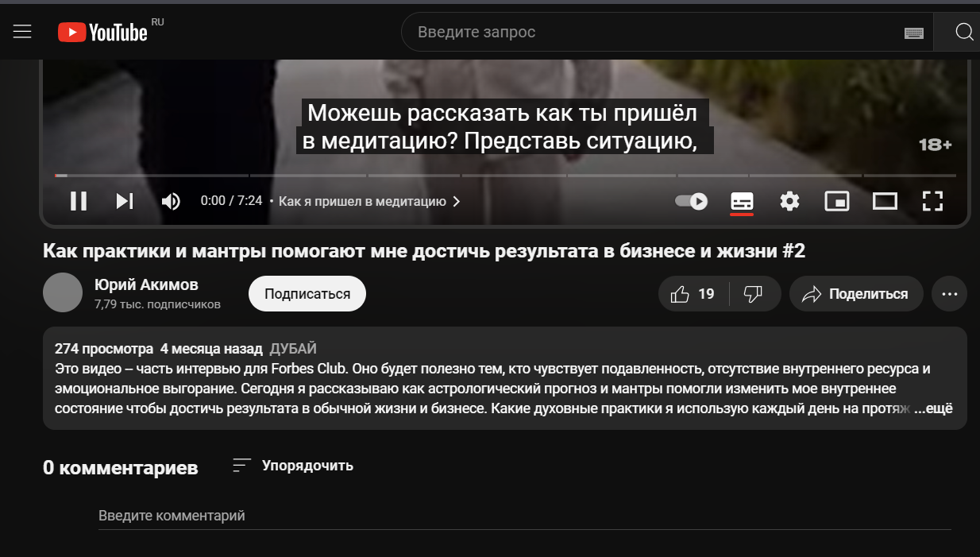Image resolution: width=980 pixels, height=557 pixels.
Task: Pause the video playback
Action: coord(79,201)
